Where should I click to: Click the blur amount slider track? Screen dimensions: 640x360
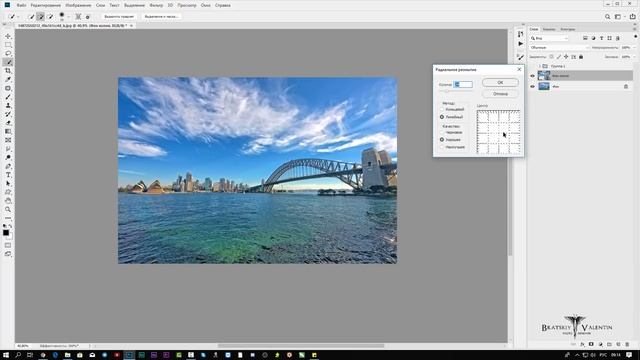(456, 91)
